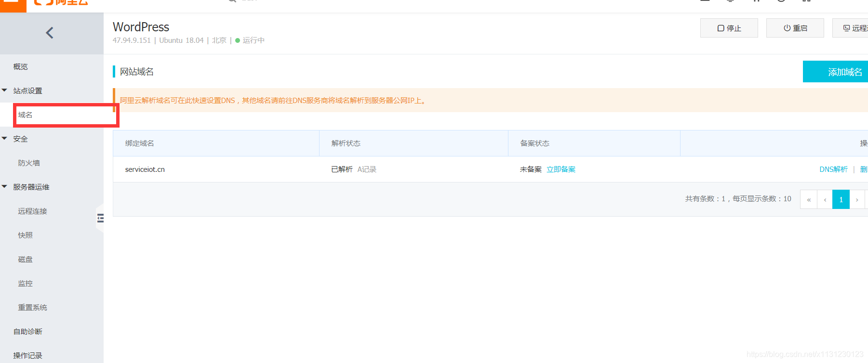This screenshot has width=868, height=363.
Task: Go to first page with « button
Action: [809, 199]
